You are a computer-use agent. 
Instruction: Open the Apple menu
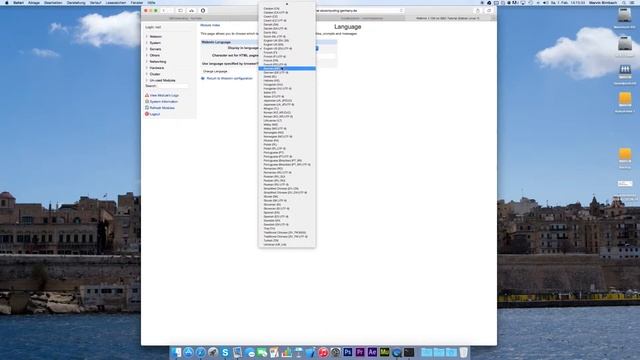pyautogui.click(x=7, y=2)
